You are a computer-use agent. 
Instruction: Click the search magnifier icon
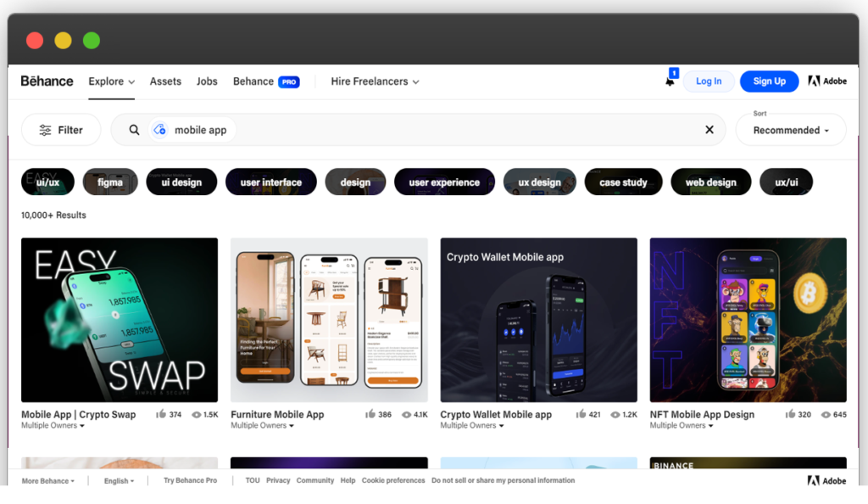pyautogui.click(x=134, y=130)
